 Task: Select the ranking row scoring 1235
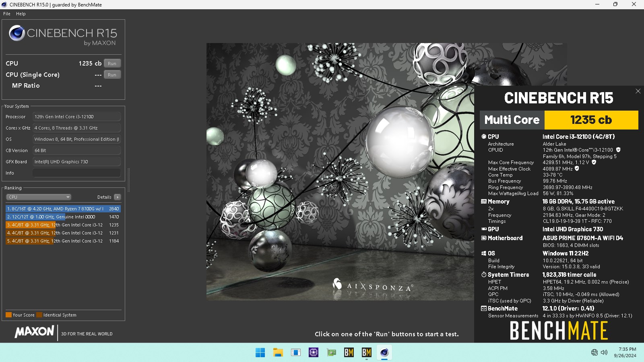(63, 225)
